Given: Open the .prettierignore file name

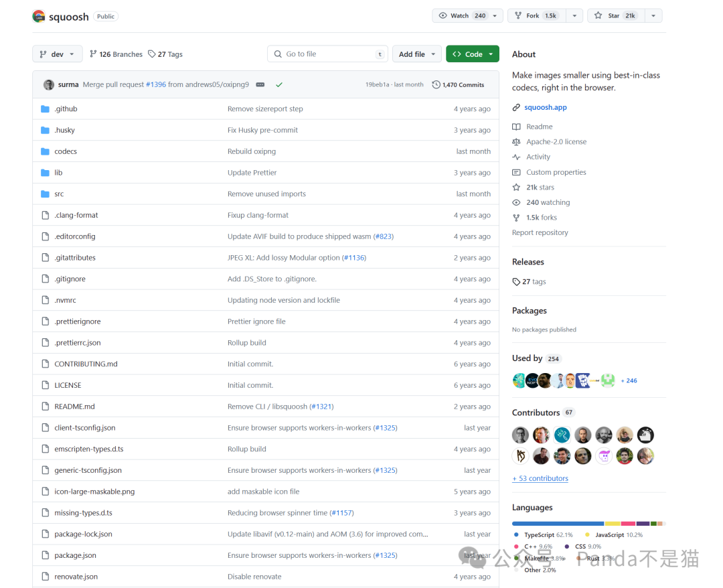Looking at the screenshot, I should (78, 321).
